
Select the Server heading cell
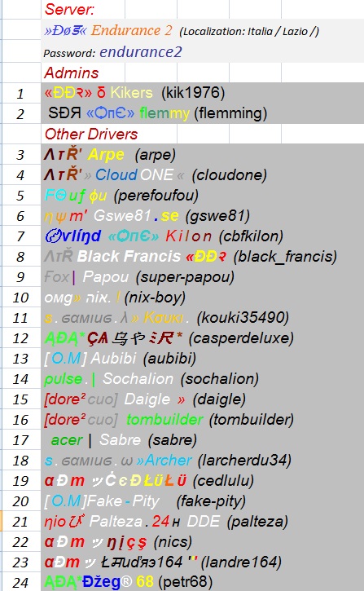pos(83,9)
